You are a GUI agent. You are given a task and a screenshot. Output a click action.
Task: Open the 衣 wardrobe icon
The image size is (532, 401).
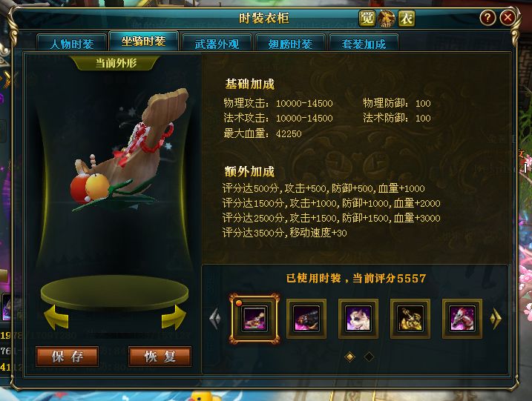pos(407,19)
